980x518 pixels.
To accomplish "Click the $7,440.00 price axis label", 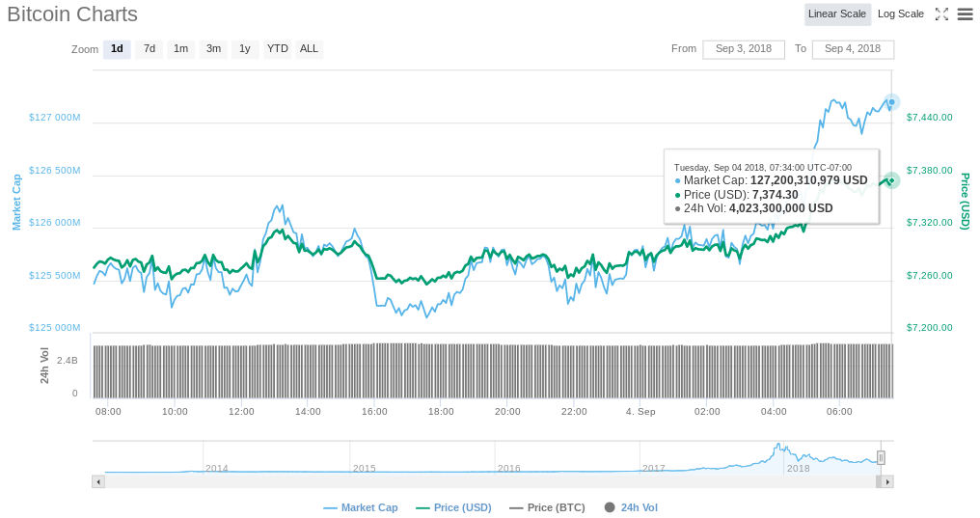I will click(930, 118).
